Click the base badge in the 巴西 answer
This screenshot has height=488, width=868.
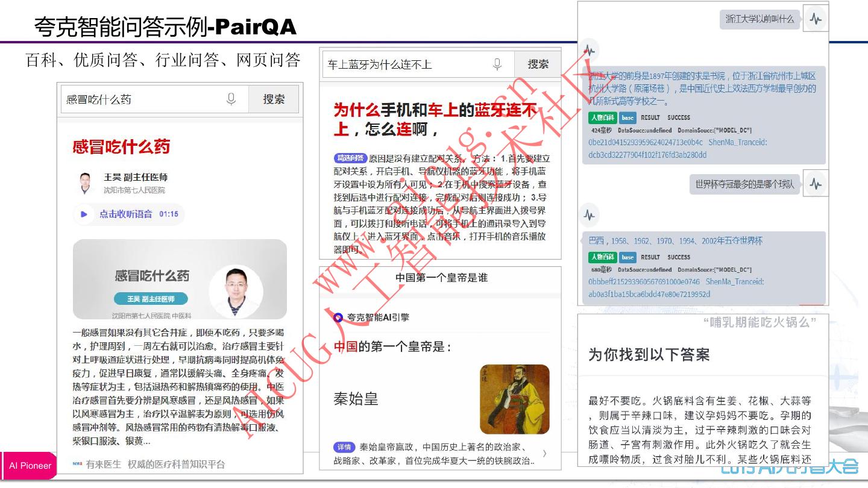628,257
